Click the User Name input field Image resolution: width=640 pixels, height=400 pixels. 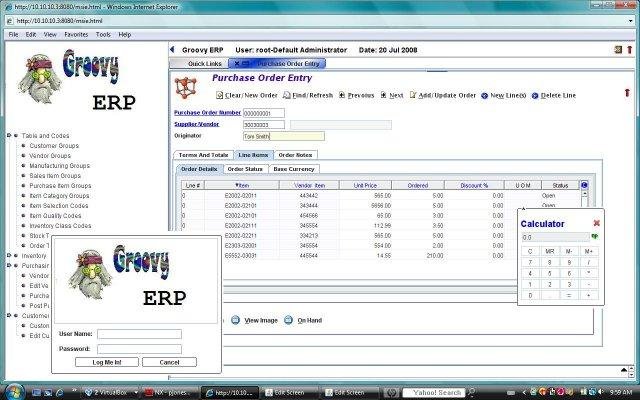(x=140, y=334)
